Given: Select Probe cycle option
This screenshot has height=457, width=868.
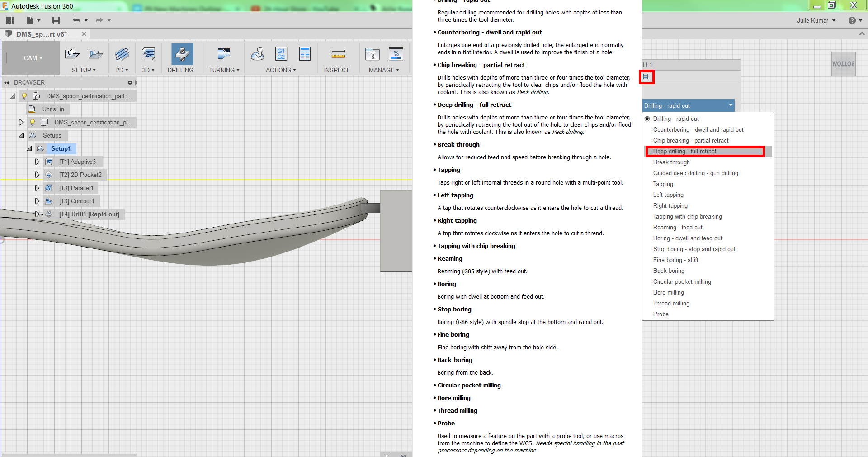Looking at the screenshot, I should click(660, 314).
